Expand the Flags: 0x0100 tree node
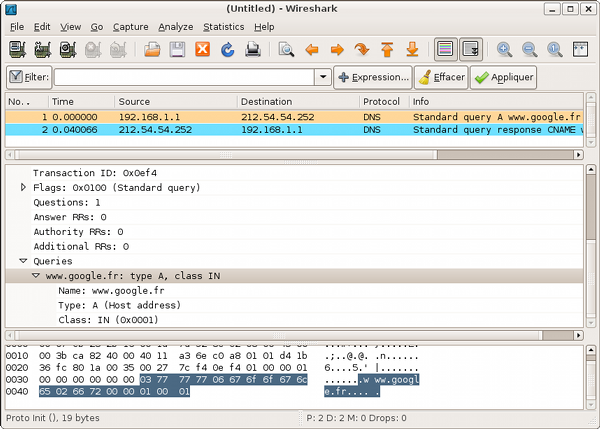 tap(23, 188)
